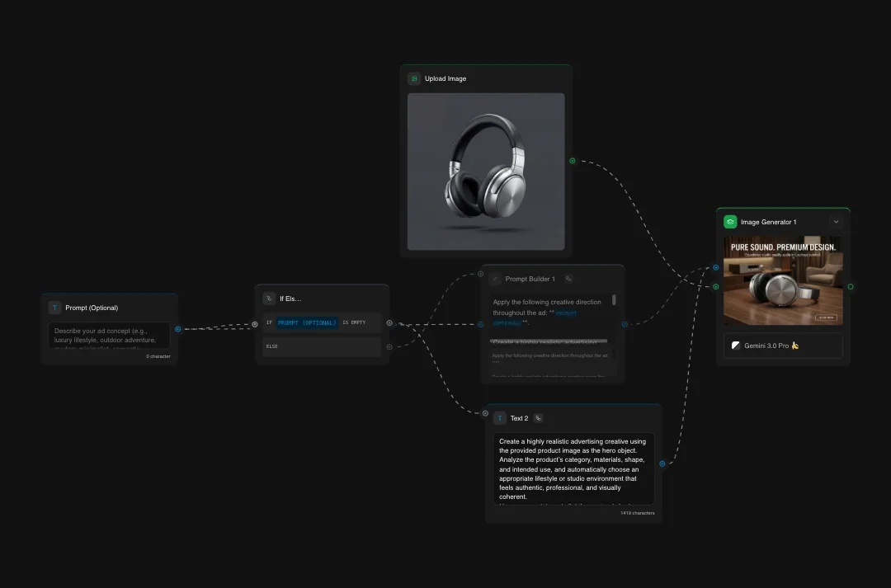Screen dimensions: 891x588
Task: Click the link icon beside Prompt Builder 1 title
Action: click(568, 279)
